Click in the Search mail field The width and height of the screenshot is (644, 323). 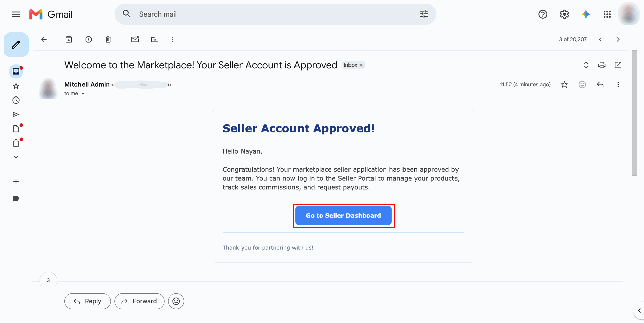click(x=275, y=14)
